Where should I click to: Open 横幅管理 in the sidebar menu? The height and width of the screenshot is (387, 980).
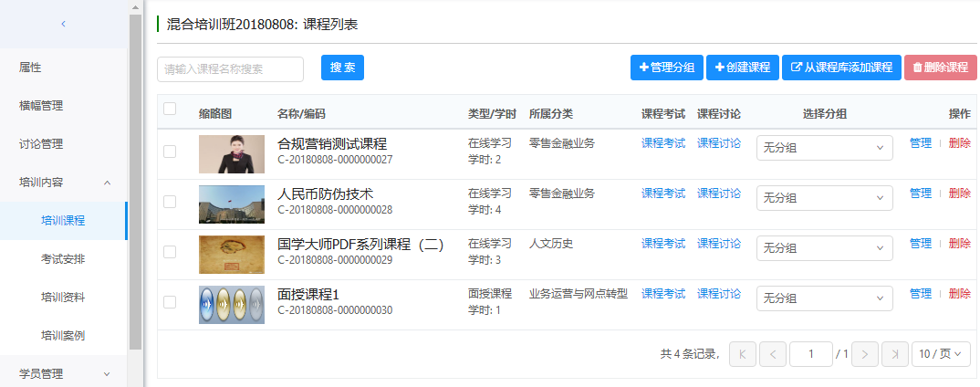tap(41, 106)
